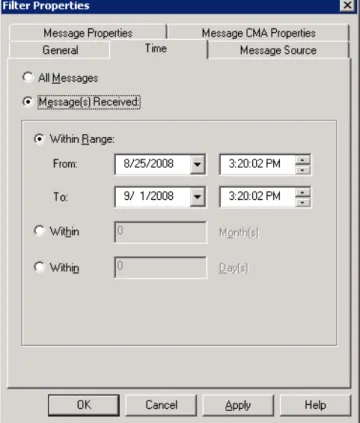
Task: Switch to the General tab
Action: click(x=60, y=50)
